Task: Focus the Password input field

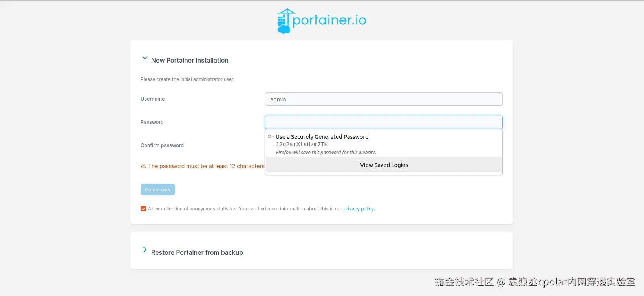Action: (384, 122)
